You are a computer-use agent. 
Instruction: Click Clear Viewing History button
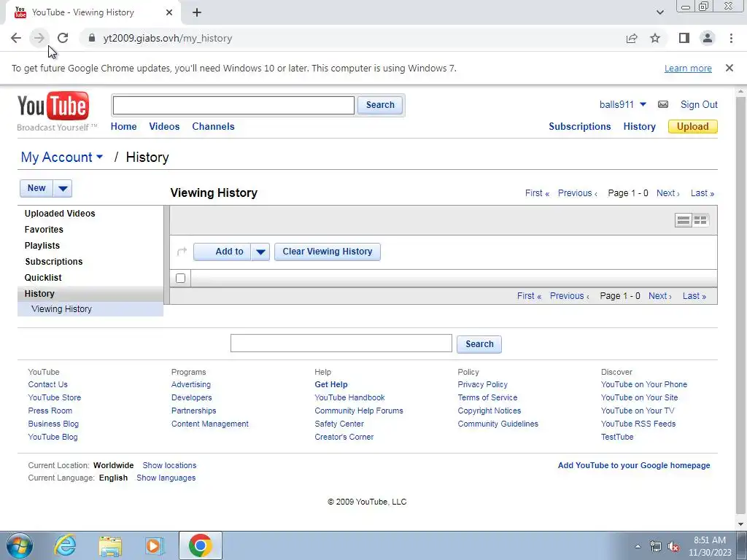(x=328, y=252)
